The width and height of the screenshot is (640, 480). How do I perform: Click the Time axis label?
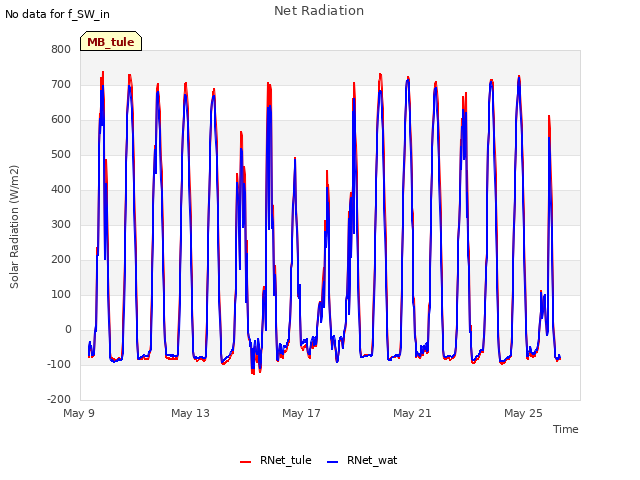coord(565,429)
